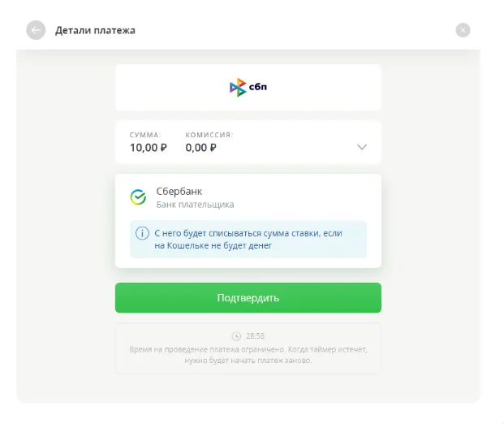Click the clock icon near the timer
504x424 pixels.
(x=236, y=335)
